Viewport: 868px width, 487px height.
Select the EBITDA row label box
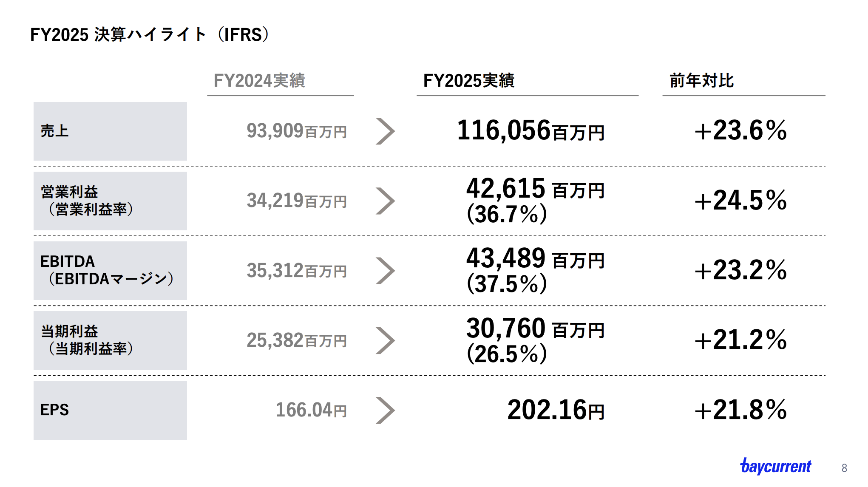click(110, 271)
